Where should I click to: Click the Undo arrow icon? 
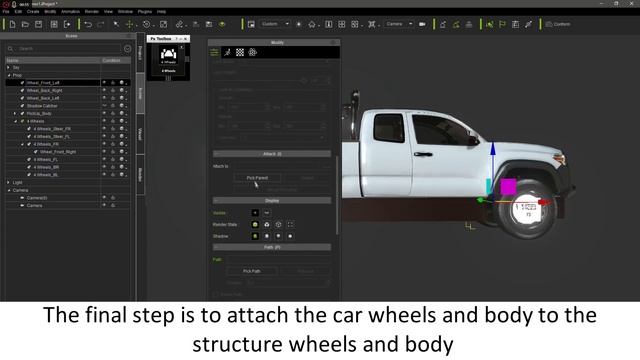click(x=88, y=24)
